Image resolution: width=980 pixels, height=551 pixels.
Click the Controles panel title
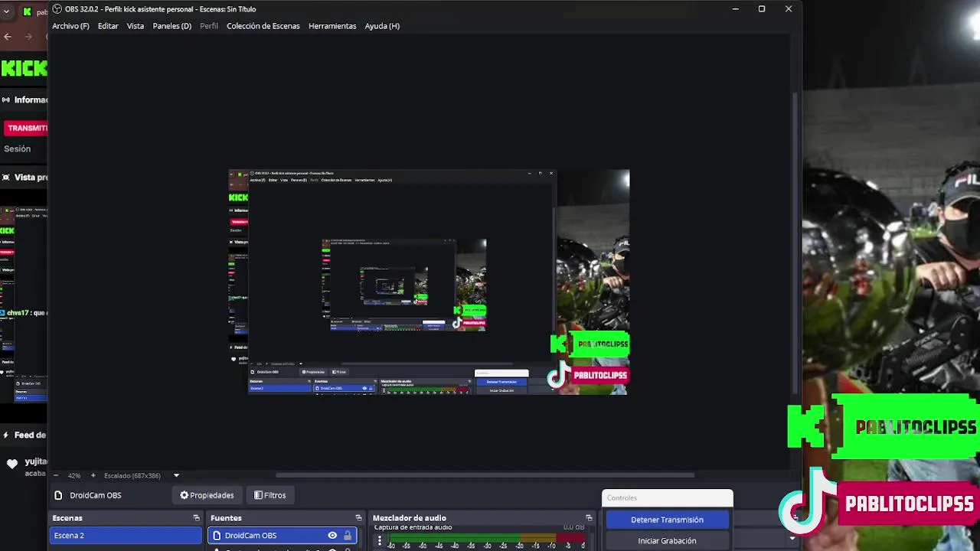coord(622,497)
